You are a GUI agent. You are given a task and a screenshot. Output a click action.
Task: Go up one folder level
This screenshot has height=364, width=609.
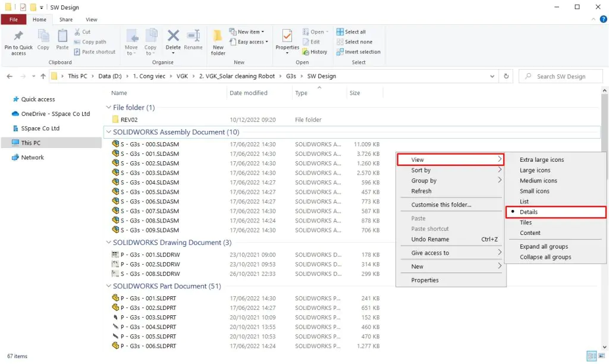(x=43, y=76)
